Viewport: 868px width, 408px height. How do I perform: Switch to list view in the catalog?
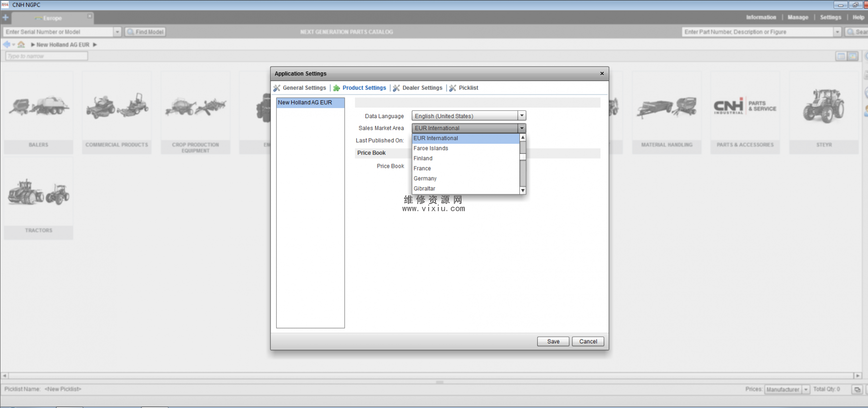pyautogui.click(x=841, y=56)
